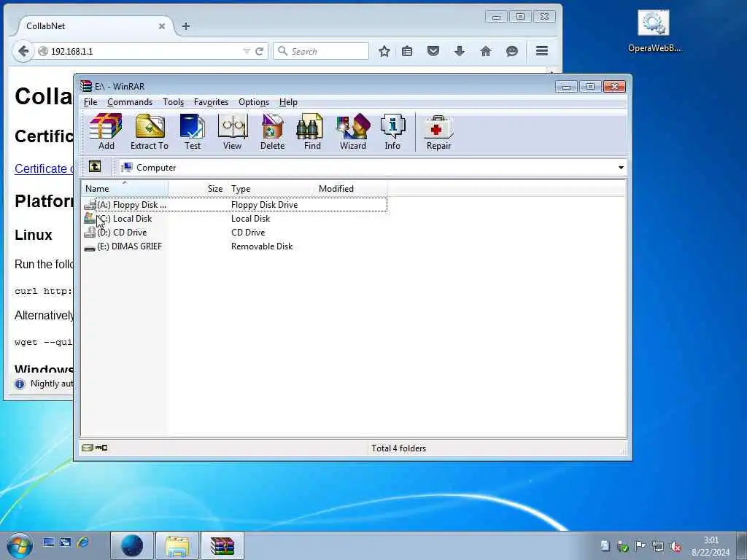Sort by the Size column header
Viewport: 747px width, 560px height.
(x=198, y=189)
